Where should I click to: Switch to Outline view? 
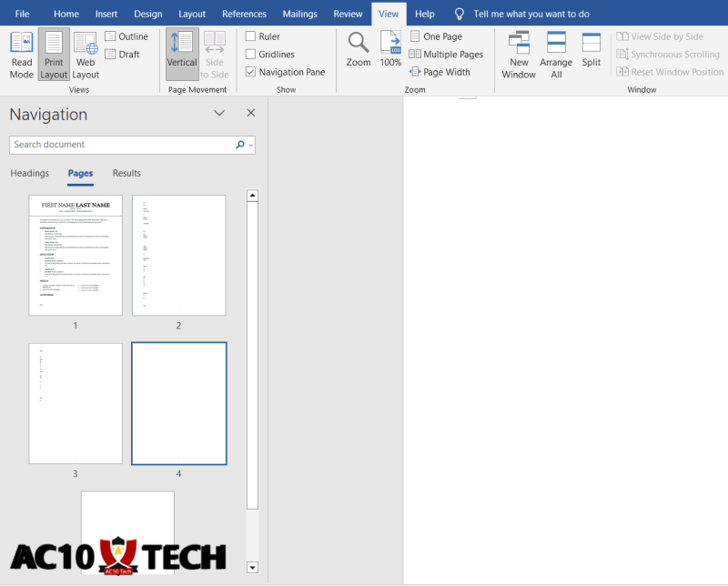coord(126,36)
